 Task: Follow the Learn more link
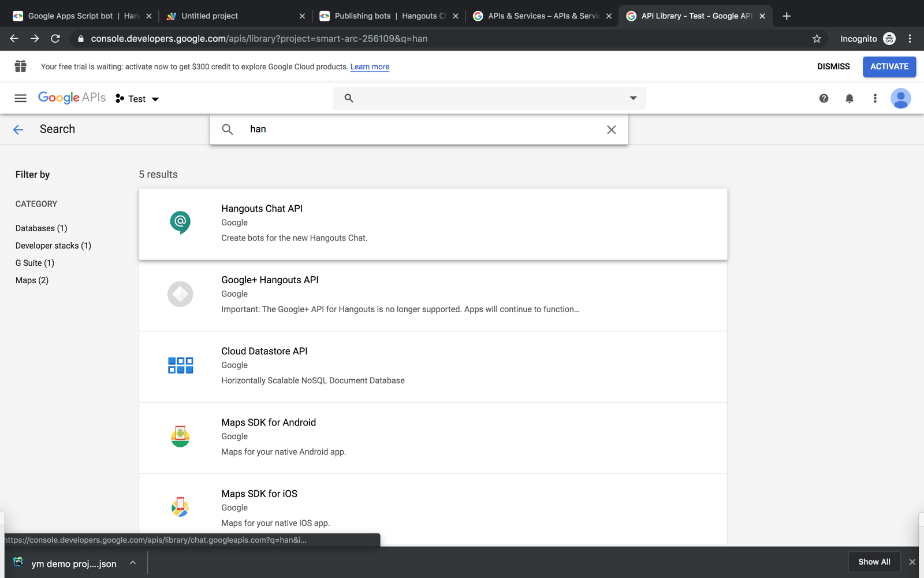(x=370, y=67)
